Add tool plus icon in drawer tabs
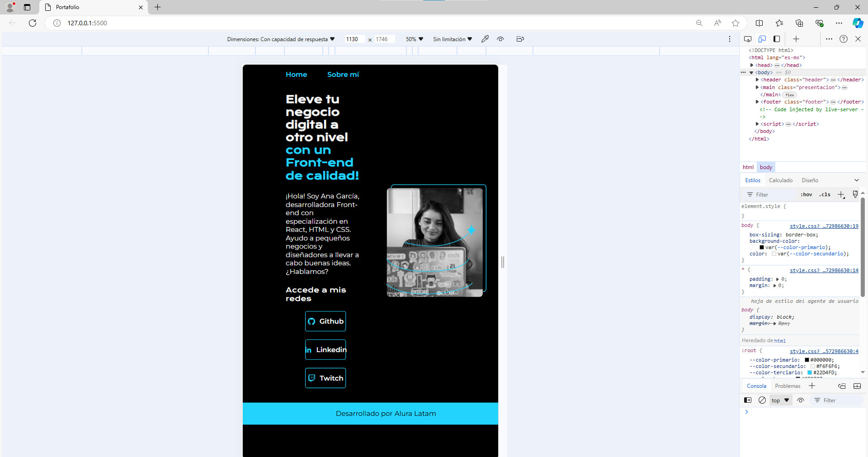This screenshot has height=457, width=868. (x=812, y=386)
